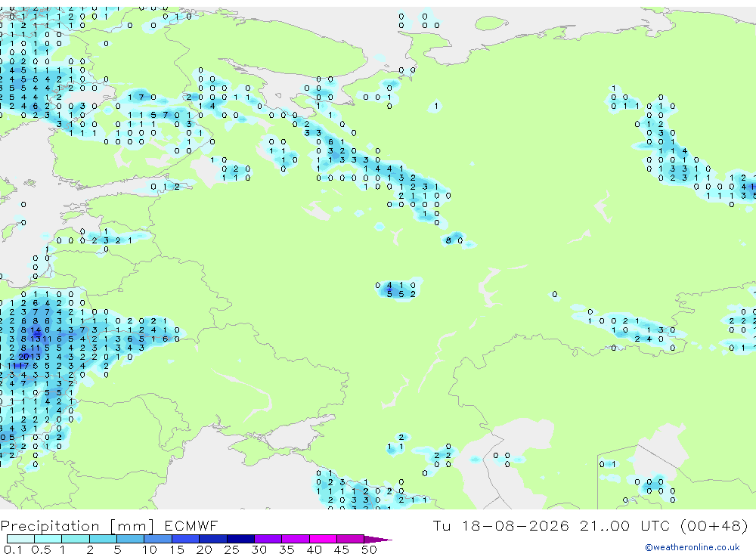Screen dimensions: 756x554
Task: Click the legend label "35"
Action: coord(287,549)
